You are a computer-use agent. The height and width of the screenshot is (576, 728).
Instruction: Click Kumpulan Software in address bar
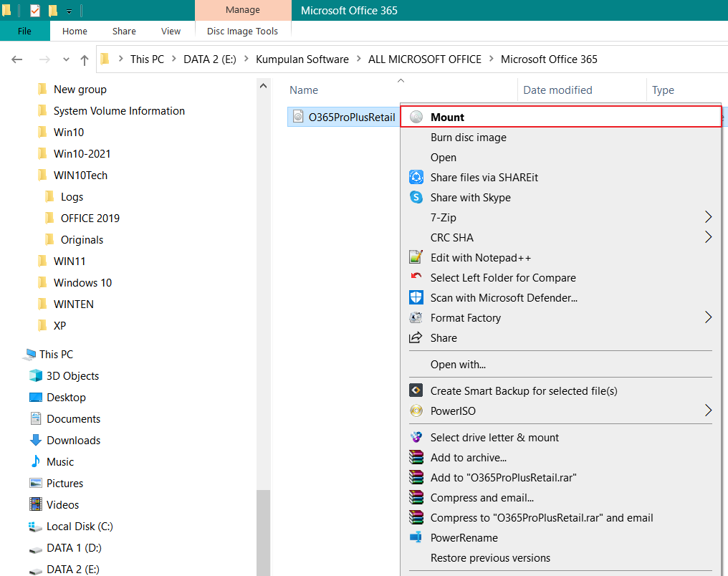pyautogui.click(x=302, y=59)
